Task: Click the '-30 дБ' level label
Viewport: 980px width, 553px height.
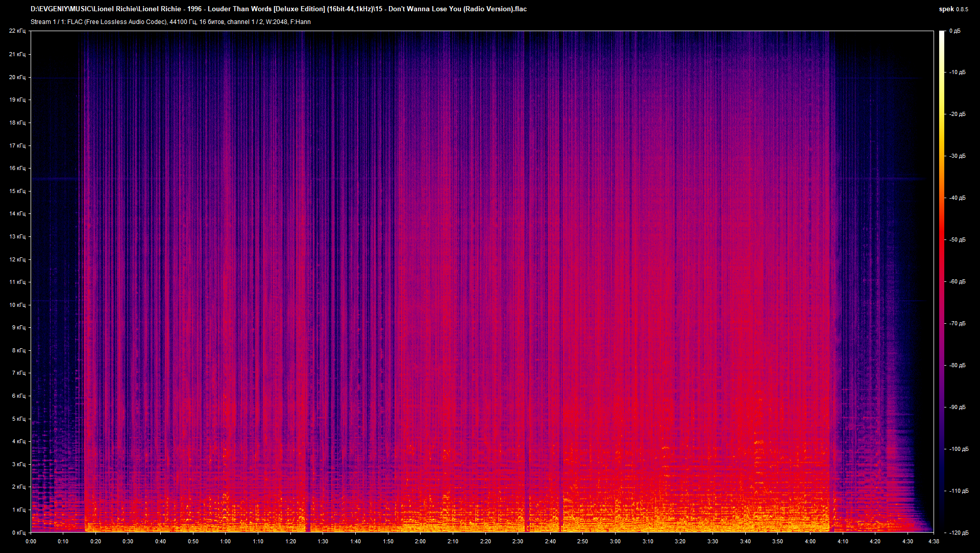Action: pyautogui.click(x=958, y=156)
